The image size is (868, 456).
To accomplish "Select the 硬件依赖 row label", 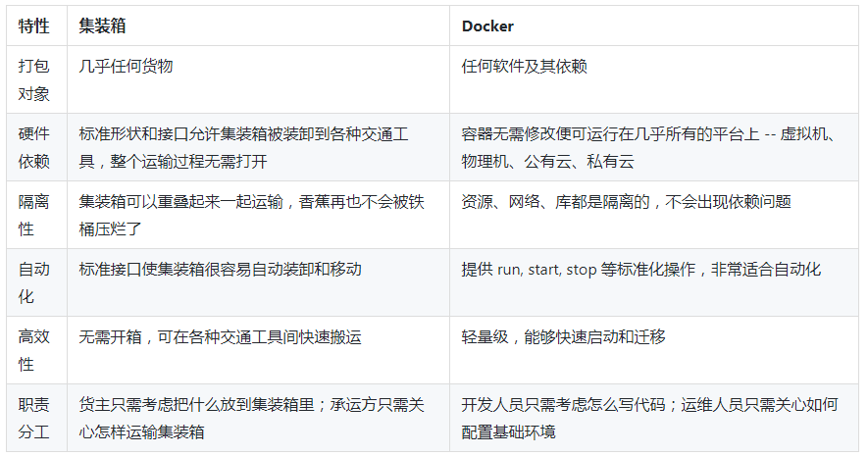I will (x=34, y=147).
